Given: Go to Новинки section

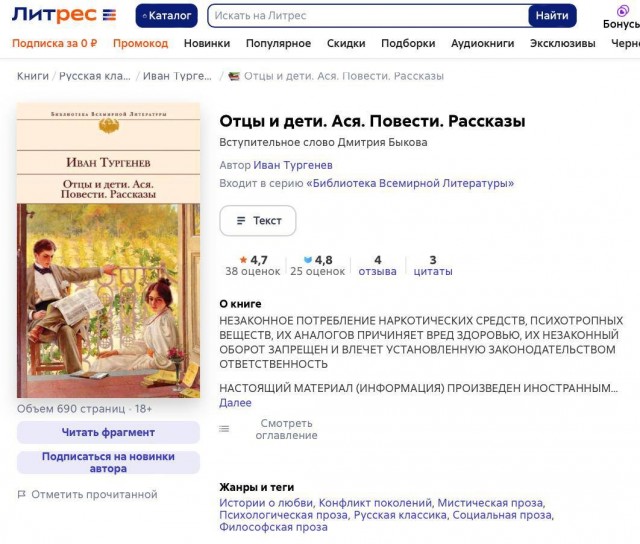Looking at the screenshot, I should click(x=207, y=43).
